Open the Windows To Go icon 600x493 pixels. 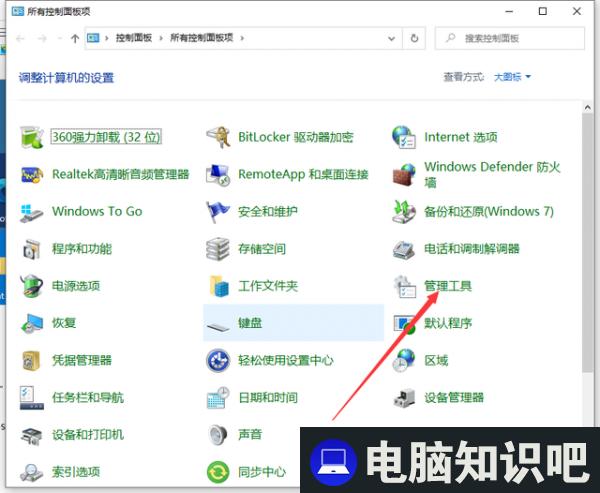[32, 212]
